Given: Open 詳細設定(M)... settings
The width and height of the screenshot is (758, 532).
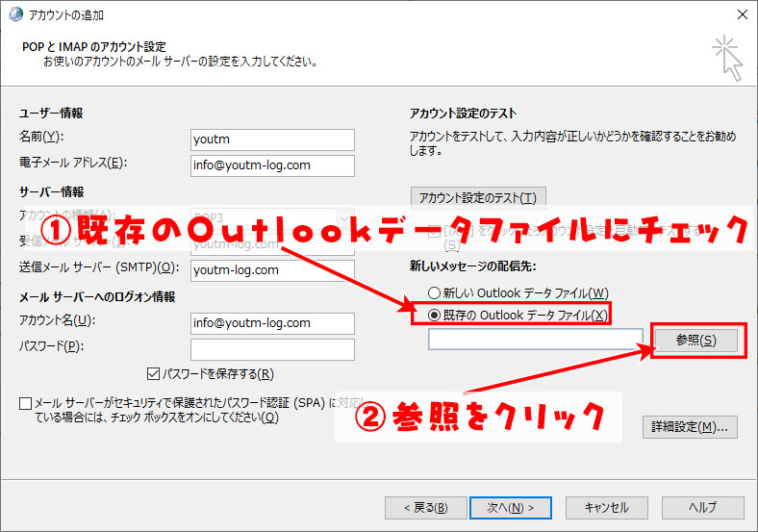Looking at the screenshot, I should coord(690,427).
